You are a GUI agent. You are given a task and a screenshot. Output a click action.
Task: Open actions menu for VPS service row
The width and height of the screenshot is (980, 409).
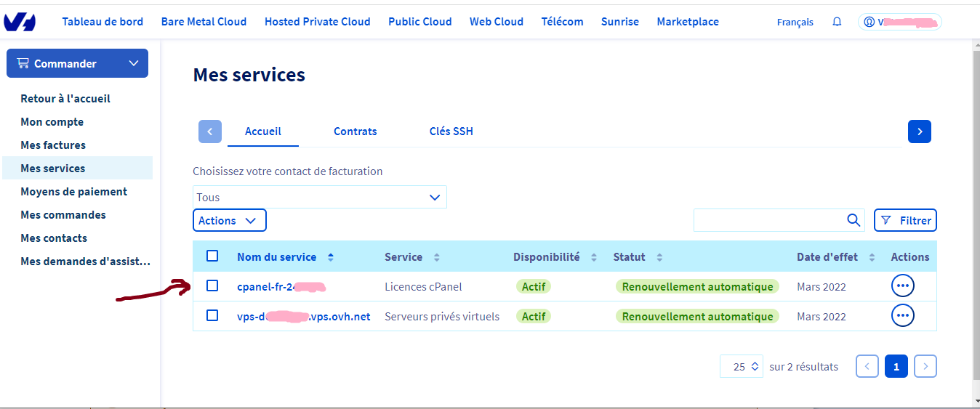(902, 315)
